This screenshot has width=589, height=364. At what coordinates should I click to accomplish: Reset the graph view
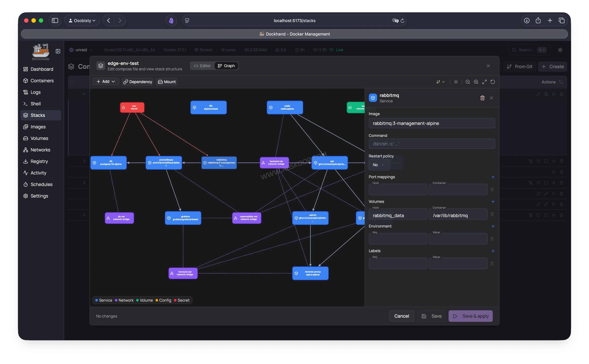point(493,82)
